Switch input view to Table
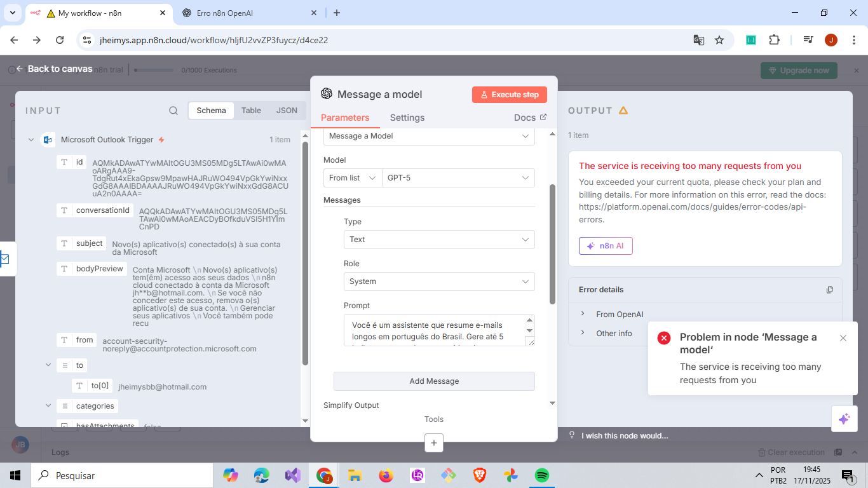Viewport: 868px width, 488px height. click(251, 111)
